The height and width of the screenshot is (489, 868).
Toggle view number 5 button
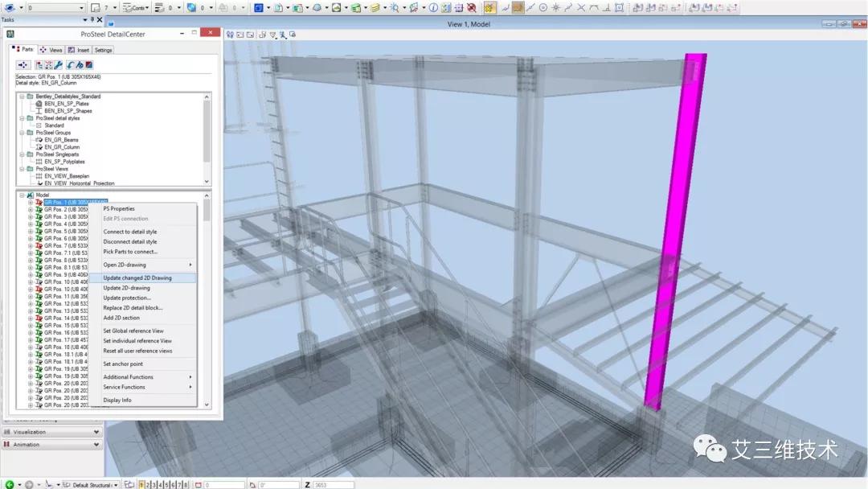coord(166,484)
